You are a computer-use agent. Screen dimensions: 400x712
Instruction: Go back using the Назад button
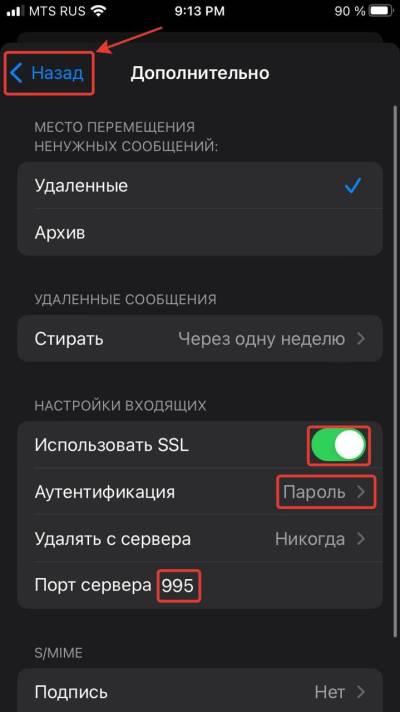[48, 73]
